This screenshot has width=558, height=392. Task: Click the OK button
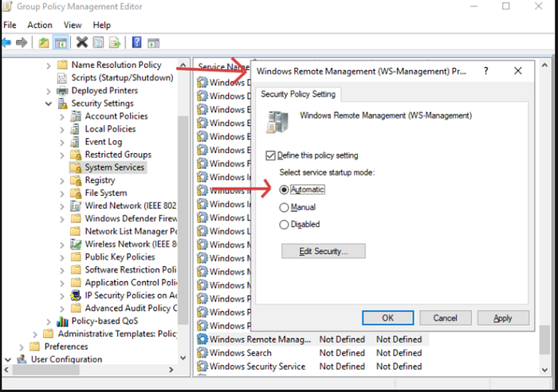coord(388,318)
